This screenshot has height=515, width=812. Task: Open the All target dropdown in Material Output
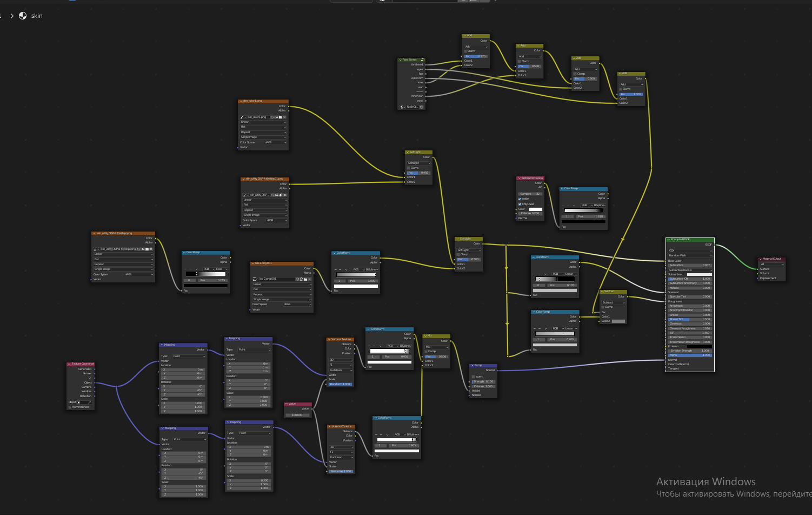tap(771, 264)
